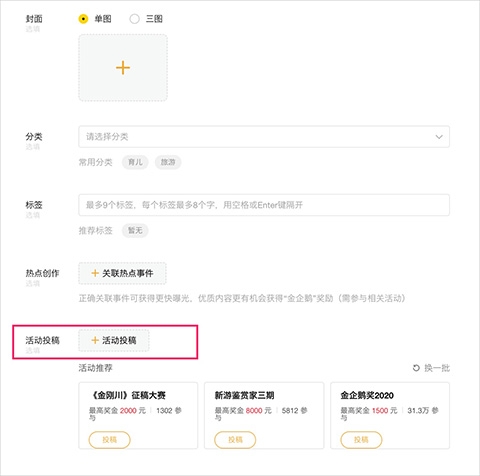Open the 新游鉴赏家三期 activity card title
The image size is (480, 476).
tap(244, 395)
